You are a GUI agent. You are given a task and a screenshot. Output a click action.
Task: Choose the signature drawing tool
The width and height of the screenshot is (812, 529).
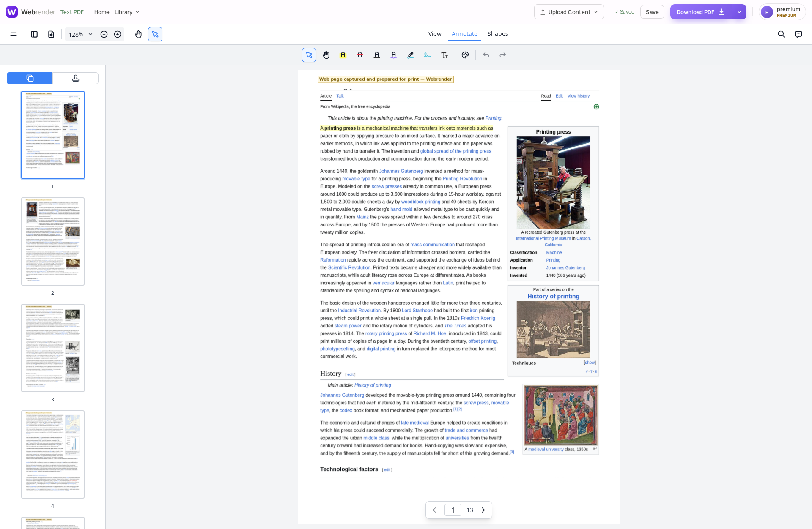(428, 55)
